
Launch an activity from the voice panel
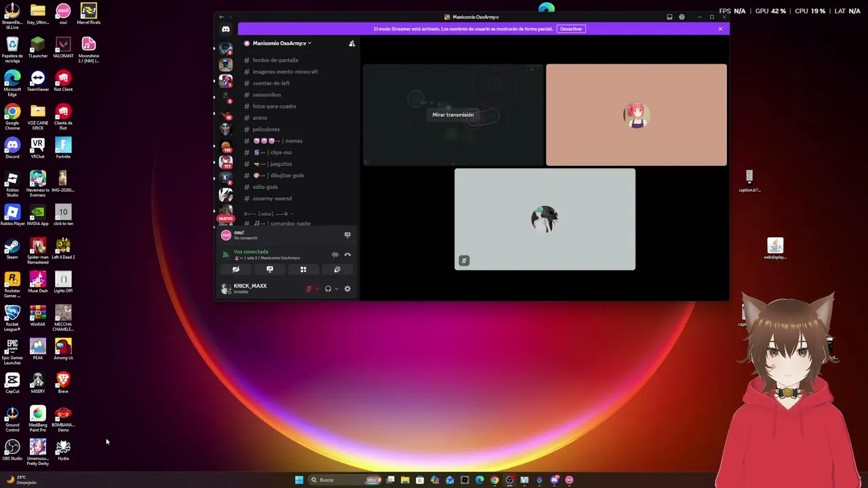pyautogui.click(x=303, y=270)
